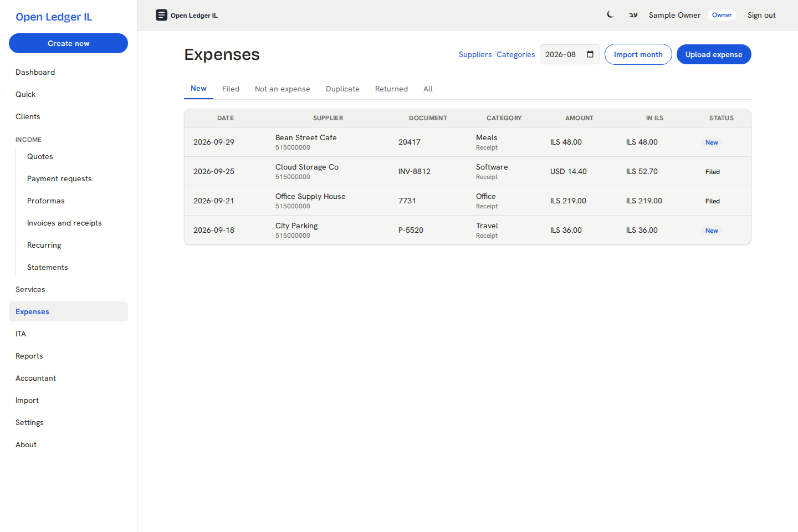The image size is (798, 532).
Task: Open Settings in sidebar
Action: [68, 422]
